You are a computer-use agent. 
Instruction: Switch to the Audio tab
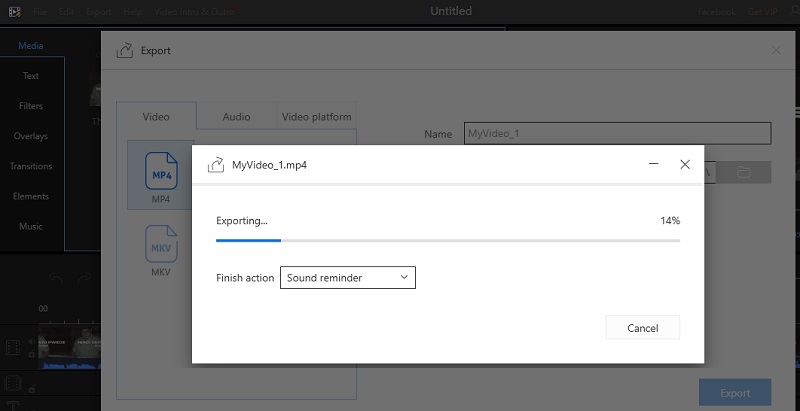[236, 116]
